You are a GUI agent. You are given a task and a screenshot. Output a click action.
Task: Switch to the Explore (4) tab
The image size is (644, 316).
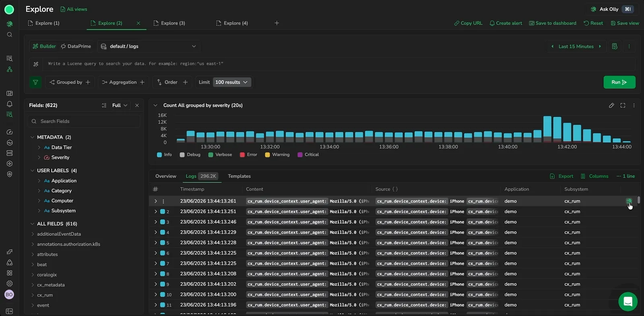tap(232, 23)
